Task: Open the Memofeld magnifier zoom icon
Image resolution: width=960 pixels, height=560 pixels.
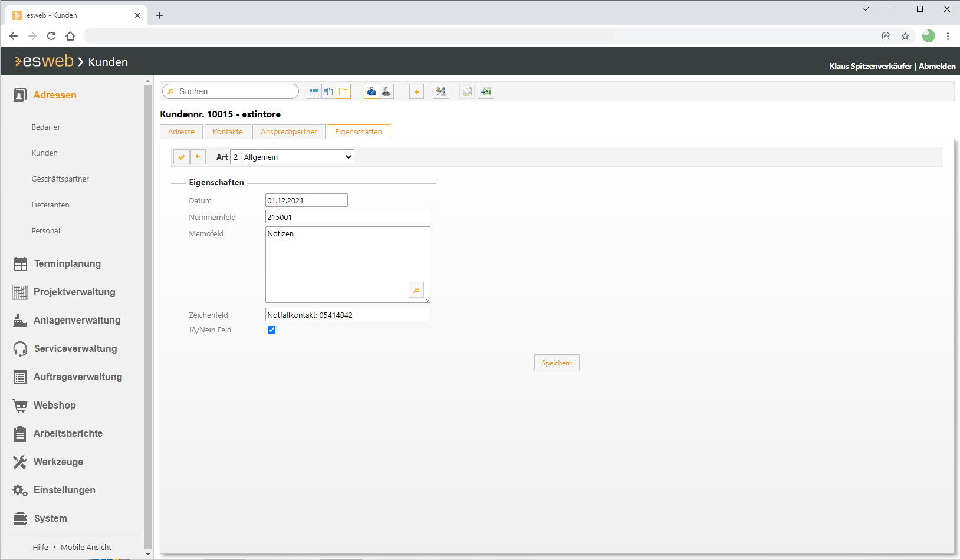Action: pos(416,290)
